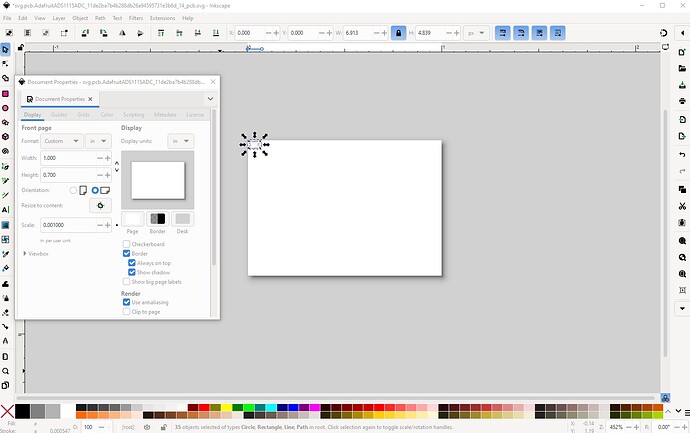Image resolution: width=690 pixels, height=433 pixels.
Task: Select the Star and polygon tool
Action: click(x=5, y=122)
